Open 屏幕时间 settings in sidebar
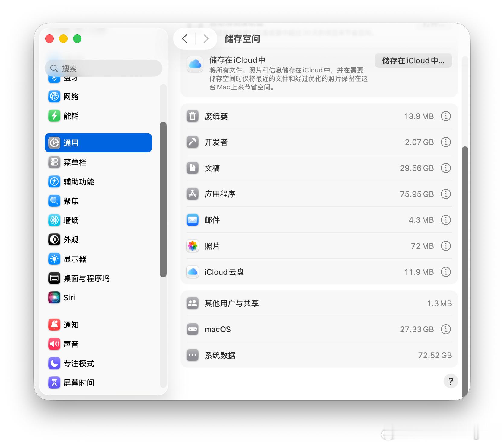 click(98, 383)
